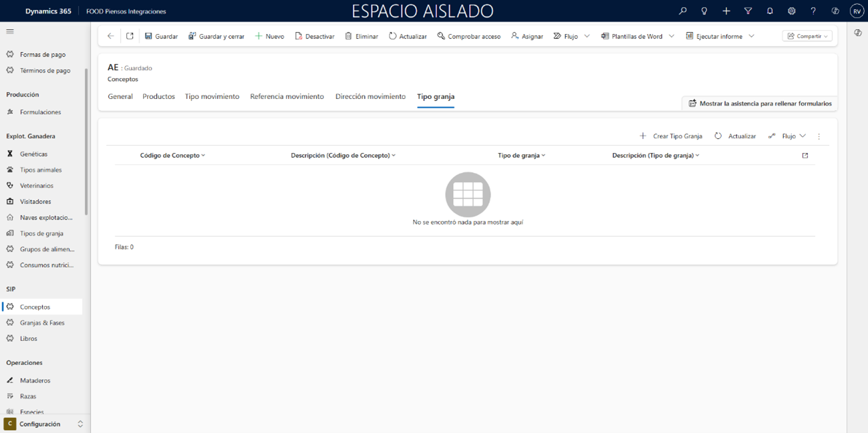Expand Ejecutar informe dropdown

point(751,36)
